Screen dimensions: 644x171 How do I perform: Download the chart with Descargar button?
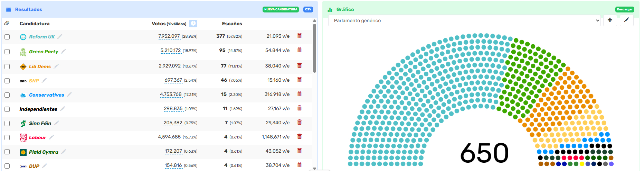625,9
